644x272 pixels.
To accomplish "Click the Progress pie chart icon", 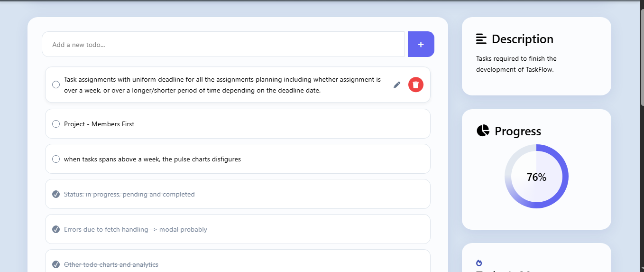I will pyautogui.click(x=483, y=131).
